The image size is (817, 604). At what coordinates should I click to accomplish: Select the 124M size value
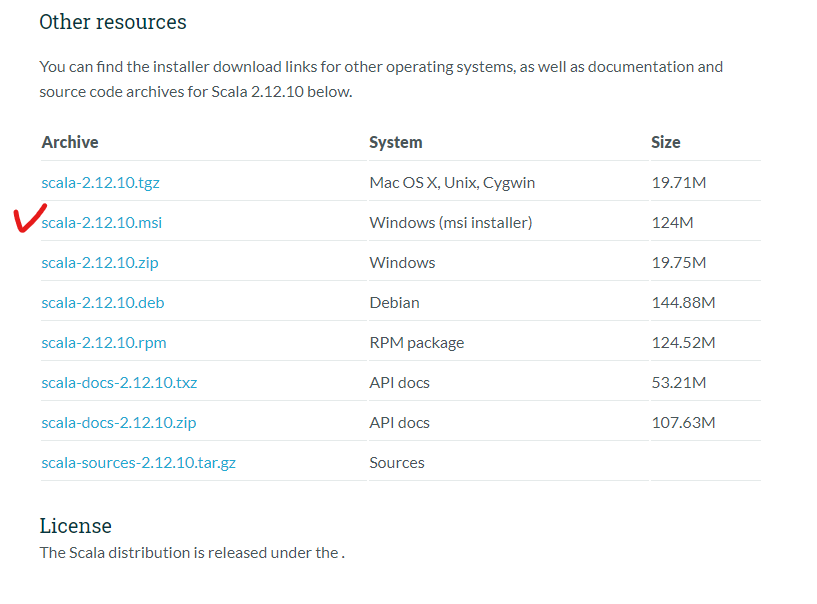pyautogui.click(x=673, y=223)
